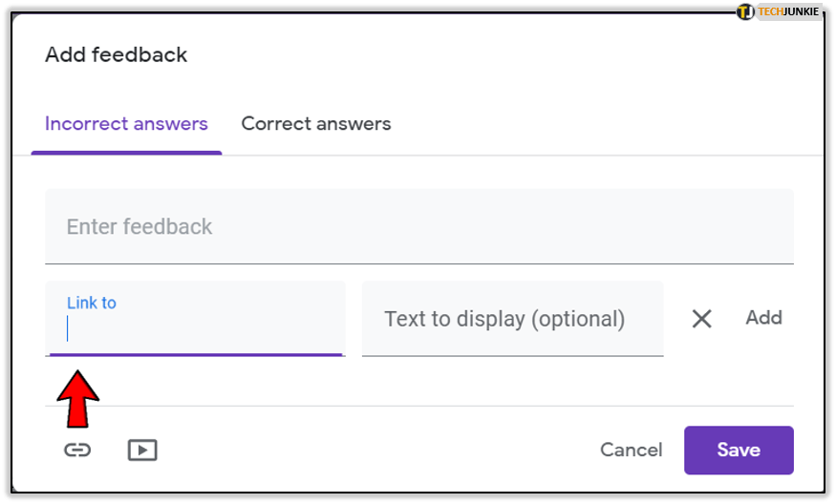Viewport: 836px width, 504px height.
Task: Click the purple underline of Link to field
Action: point(195,354)
